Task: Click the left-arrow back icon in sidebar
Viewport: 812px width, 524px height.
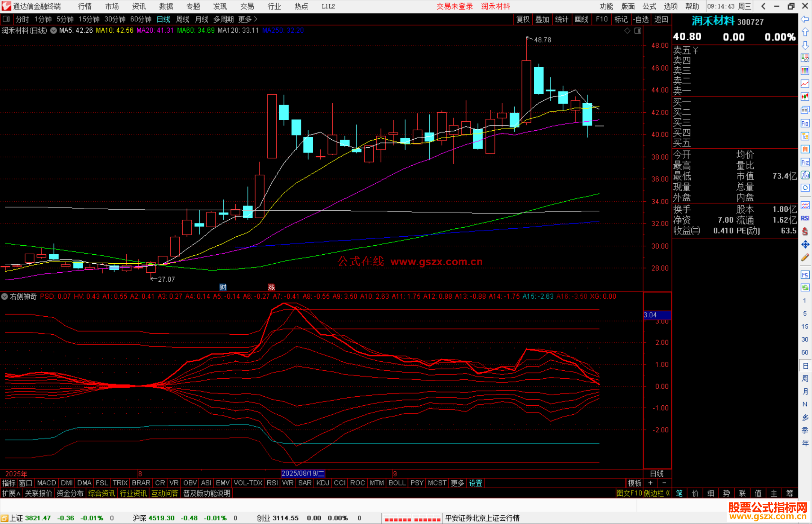Action: [805, 19]
